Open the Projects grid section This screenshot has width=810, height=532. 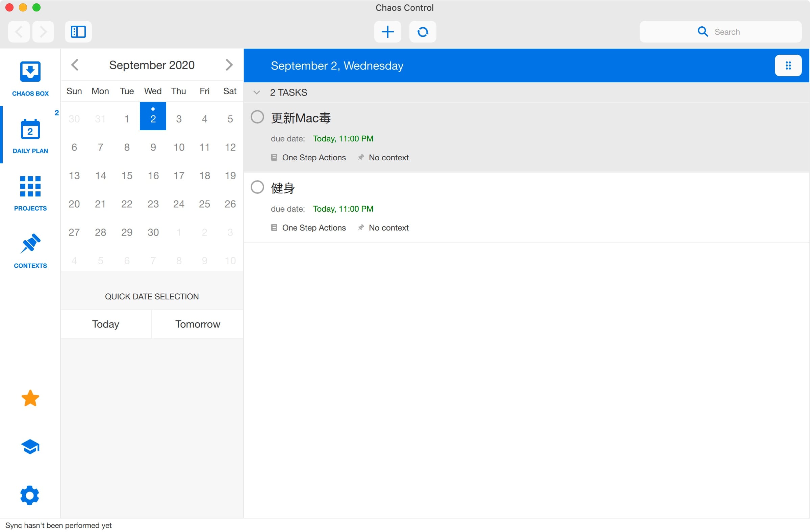coord(30,192)
